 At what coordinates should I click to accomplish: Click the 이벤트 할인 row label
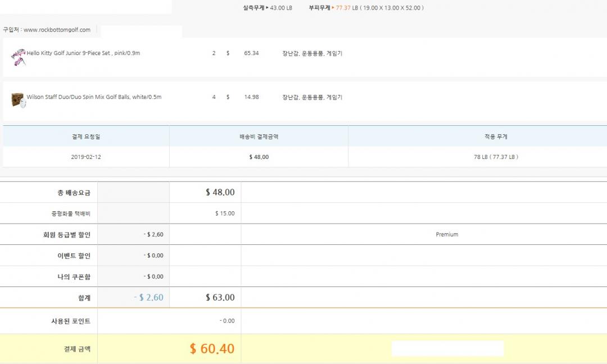pos(75,256)
